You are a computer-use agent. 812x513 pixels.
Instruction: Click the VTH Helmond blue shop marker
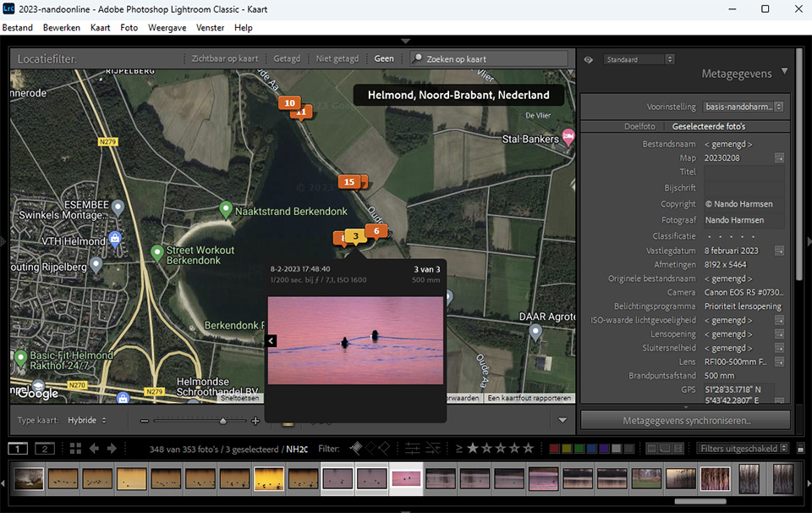pos(115,239)
